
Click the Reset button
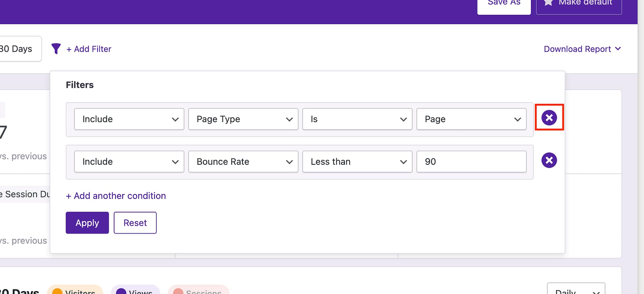point(135,223)
